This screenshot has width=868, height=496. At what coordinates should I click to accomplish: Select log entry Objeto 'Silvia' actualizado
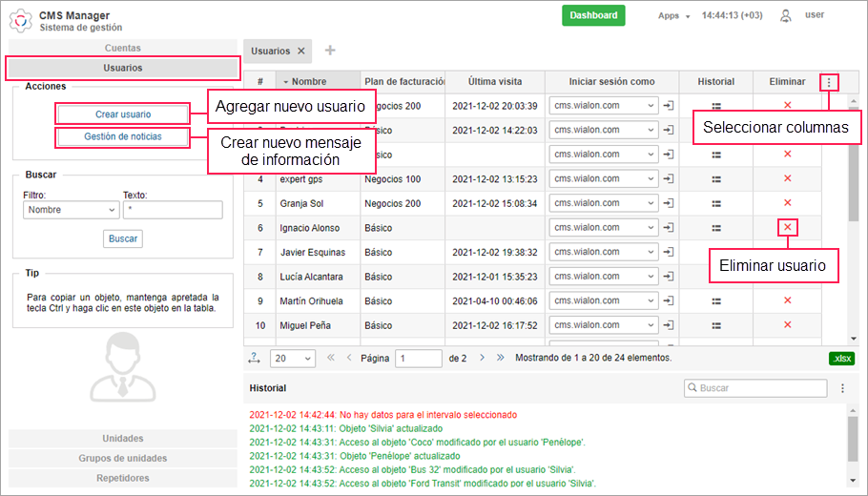(x=346, y=428)
